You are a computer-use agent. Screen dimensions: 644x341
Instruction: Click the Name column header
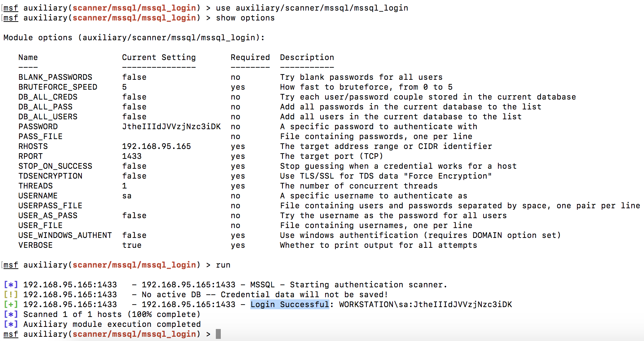point(28,57)
